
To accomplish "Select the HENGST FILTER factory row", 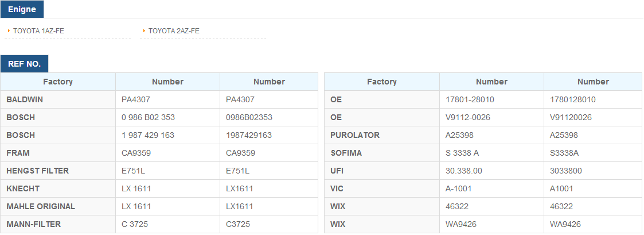I will pyautogui.click(x=159, y=171).
